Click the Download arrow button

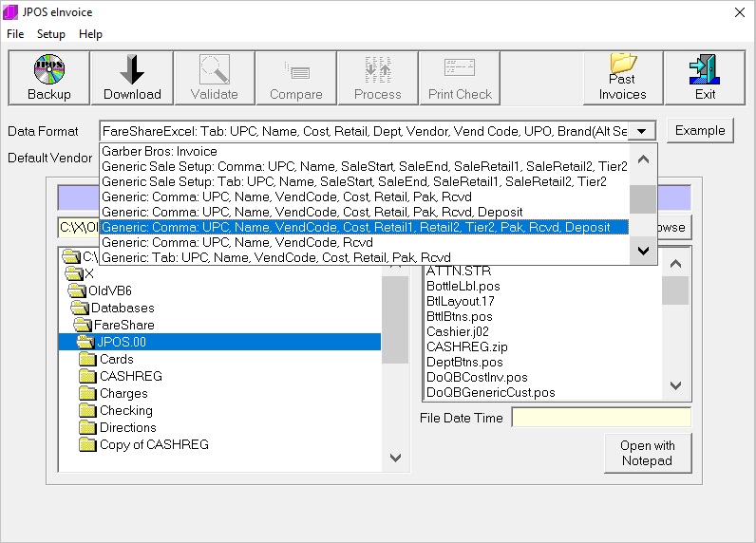pos(132,78)
